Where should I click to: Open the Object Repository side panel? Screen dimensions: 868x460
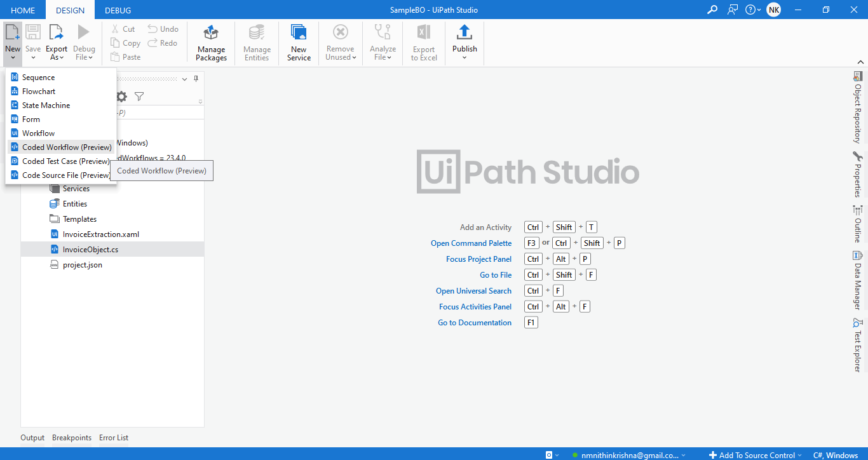[857, 107]
